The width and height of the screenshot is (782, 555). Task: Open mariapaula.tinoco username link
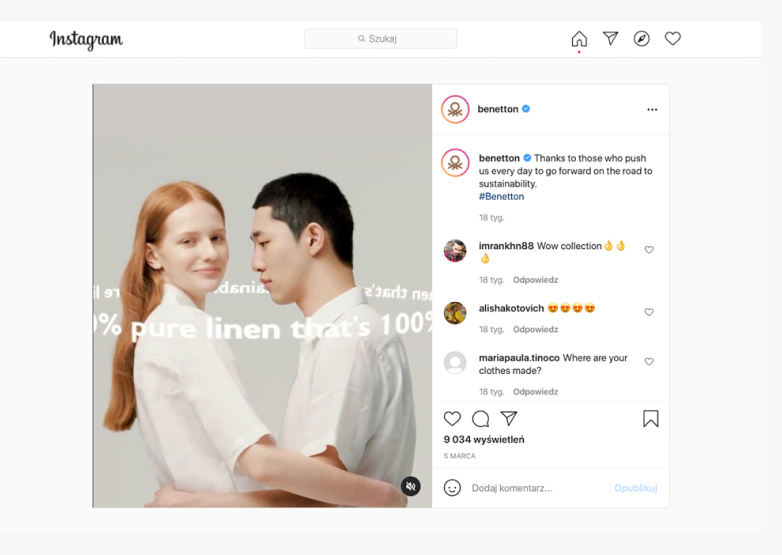tap(519, 358)
